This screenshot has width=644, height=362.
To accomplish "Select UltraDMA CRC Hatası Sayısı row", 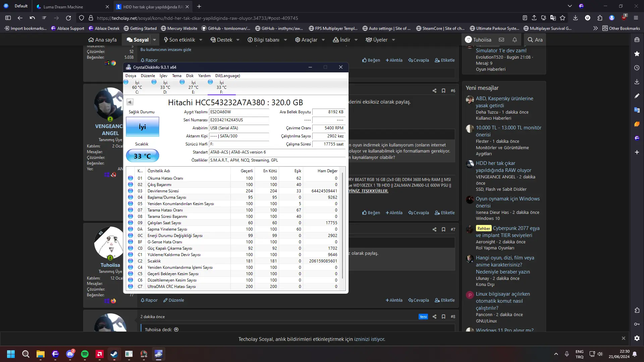I will pos(233,287).
